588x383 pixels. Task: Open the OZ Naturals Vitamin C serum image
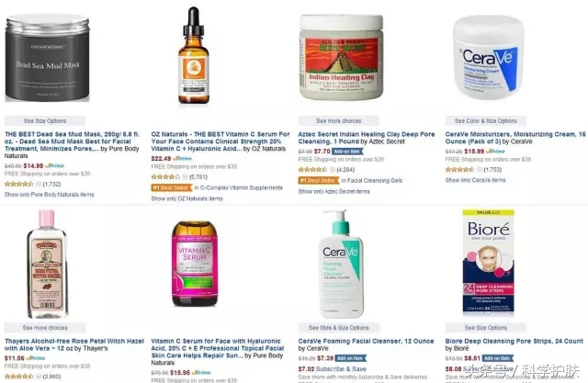point(194,55)
